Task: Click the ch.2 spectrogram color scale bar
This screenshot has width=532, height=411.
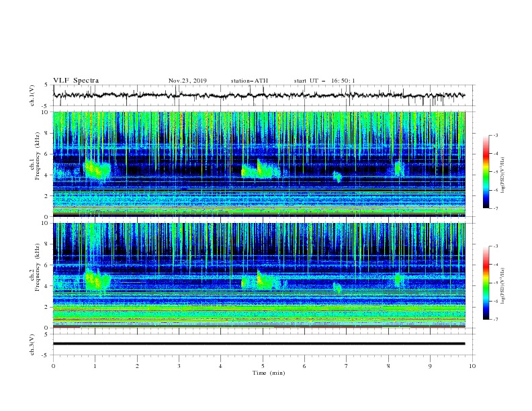Action: tap(486, 283)
